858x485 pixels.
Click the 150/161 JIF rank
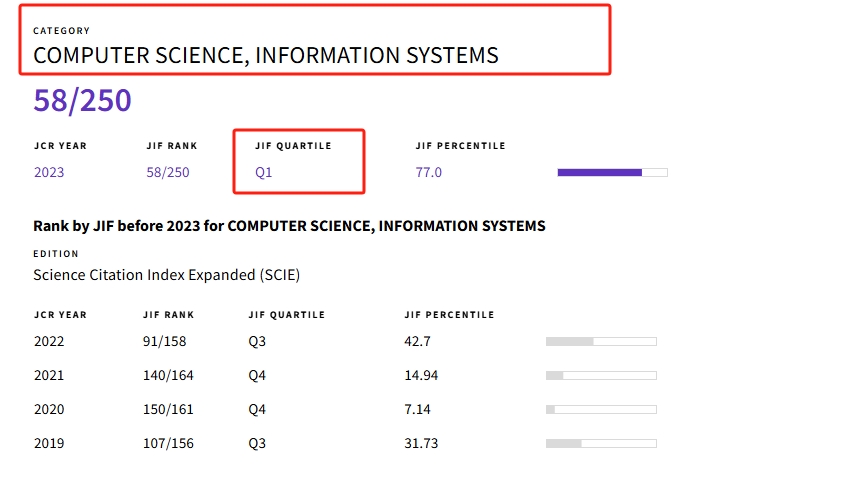click(168, 409)
